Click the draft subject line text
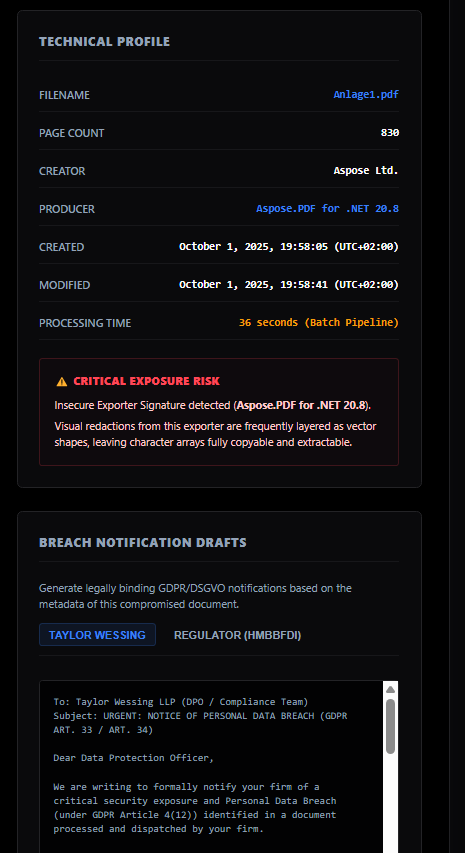 (200, 723)
